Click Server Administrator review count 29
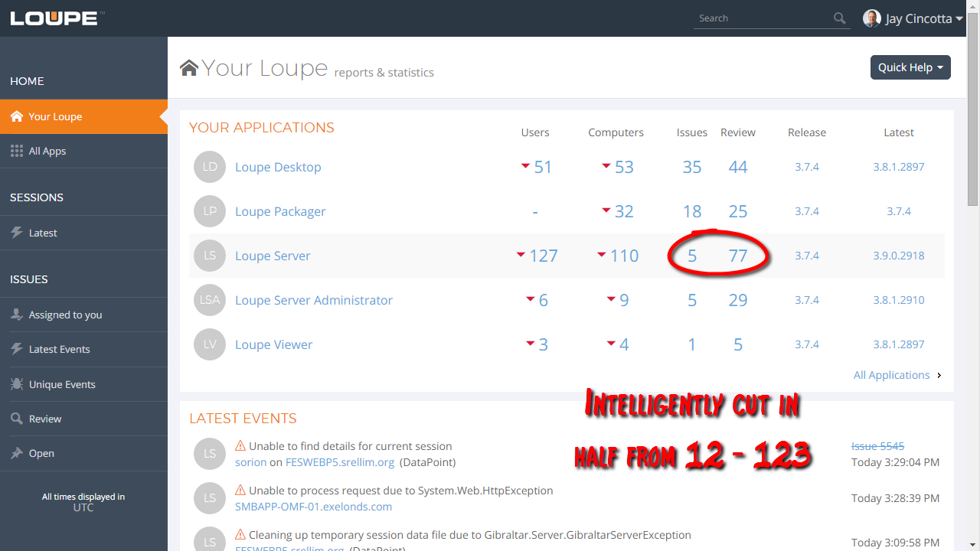 738,300
